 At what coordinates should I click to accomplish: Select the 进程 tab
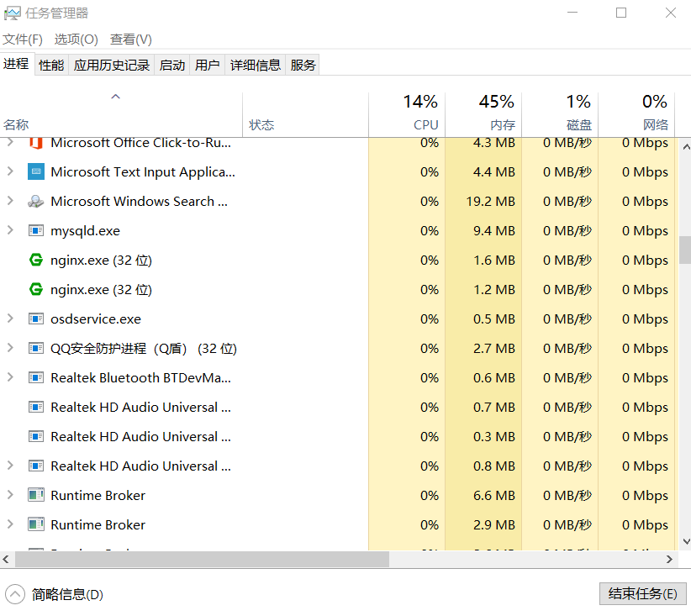tap(16, 65)
